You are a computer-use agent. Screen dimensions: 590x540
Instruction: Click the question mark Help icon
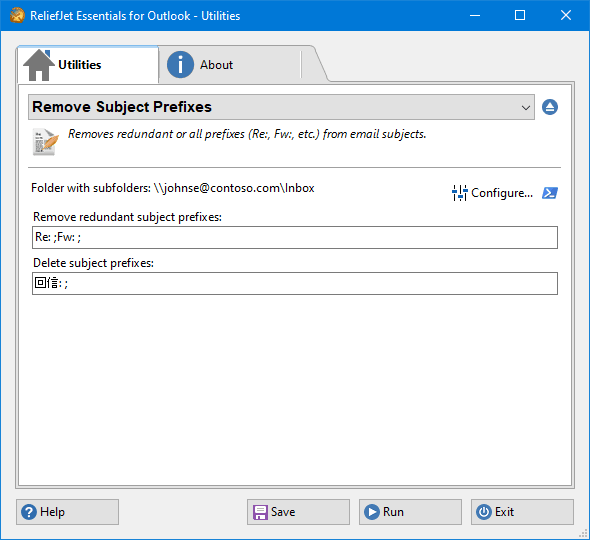[x=29, y=512]
